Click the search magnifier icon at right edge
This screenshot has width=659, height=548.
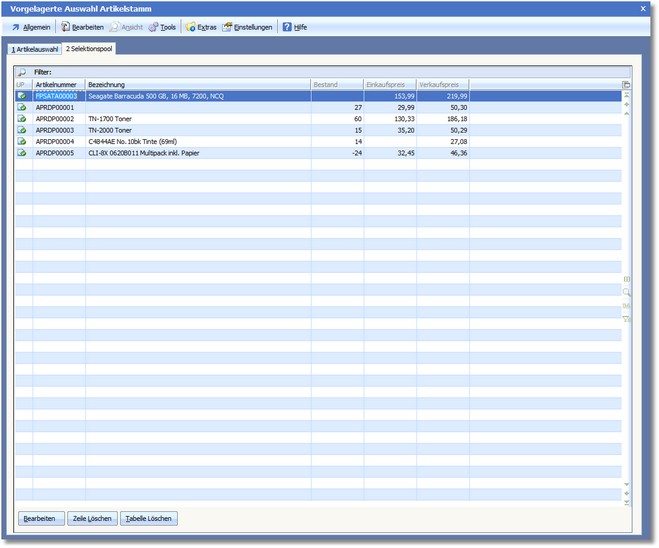pos(627,292)
